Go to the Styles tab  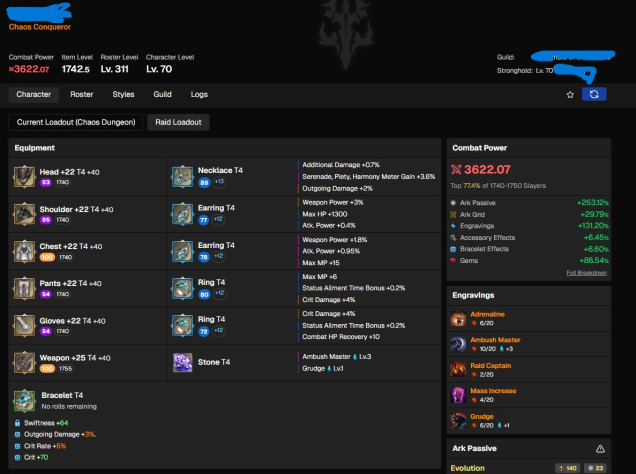[123, 94]
